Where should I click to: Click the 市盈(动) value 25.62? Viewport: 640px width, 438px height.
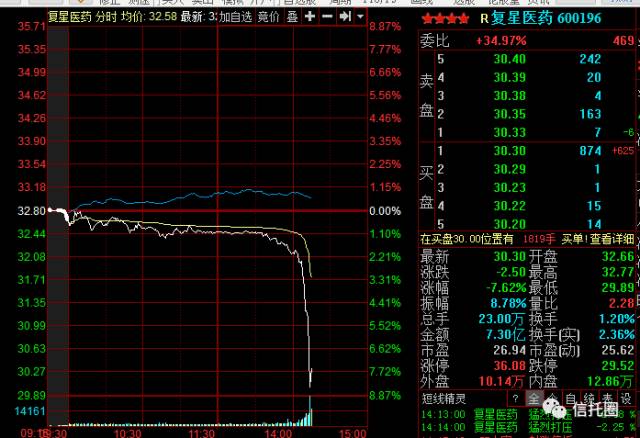(x=618, y=350)
